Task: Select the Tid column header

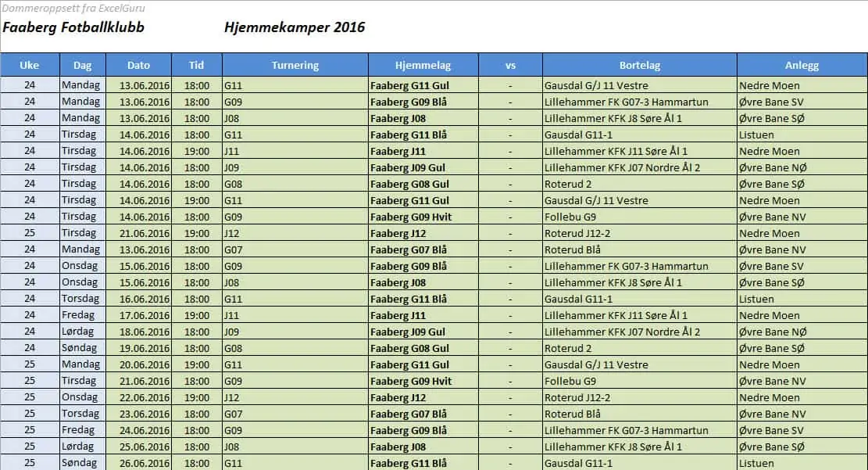Action: tap(197, 65)
